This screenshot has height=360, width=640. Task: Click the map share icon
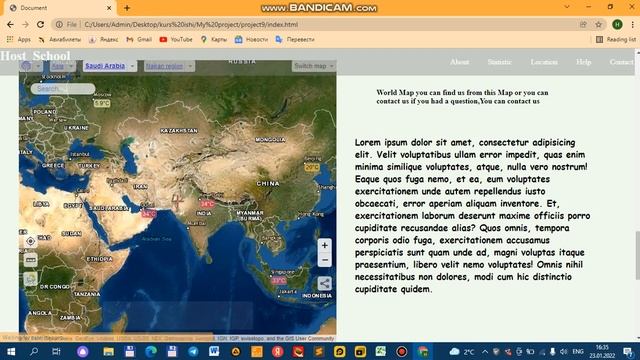(324, 283)
